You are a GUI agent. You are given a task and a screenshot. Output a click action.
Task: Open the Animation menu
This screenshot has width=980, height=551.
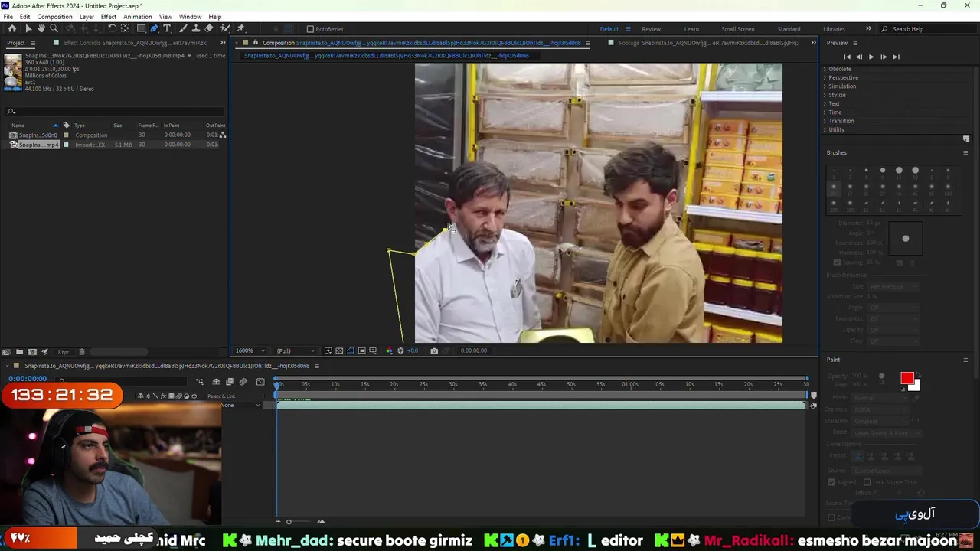pos(137,17)
